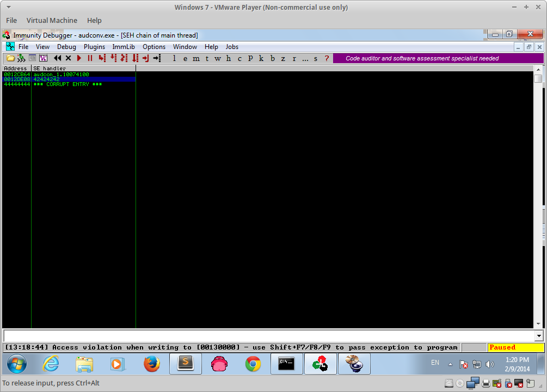Open the View menu
Viewport: 547px width, 392px height.
coord(42,47)
